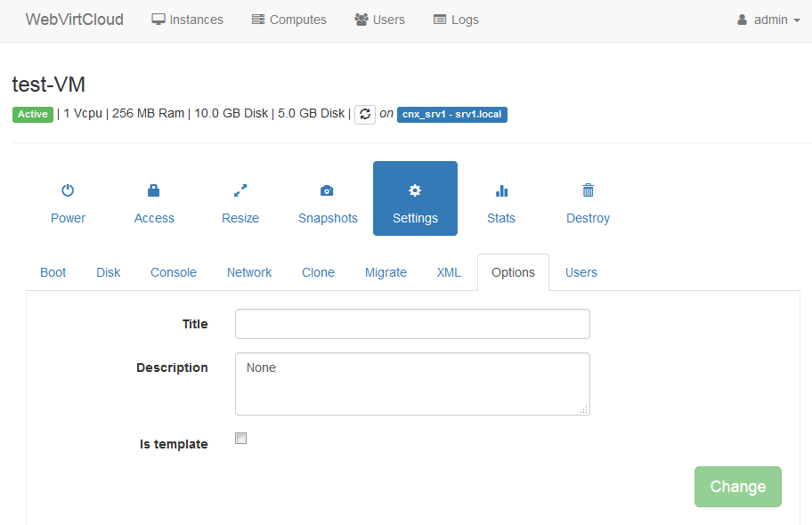Open the Destroy trash icon

588,190
